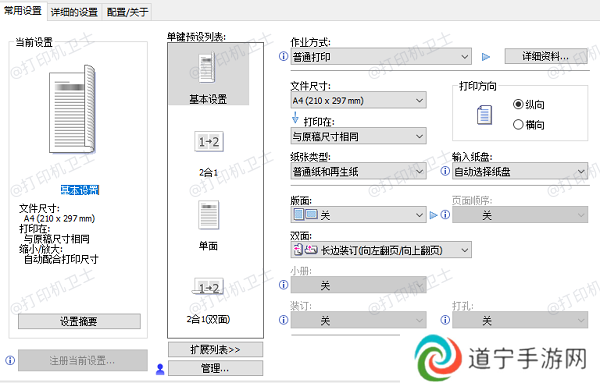
Task: Click blue play arrow next to 作业方式
Action: (x=486, y=57)
